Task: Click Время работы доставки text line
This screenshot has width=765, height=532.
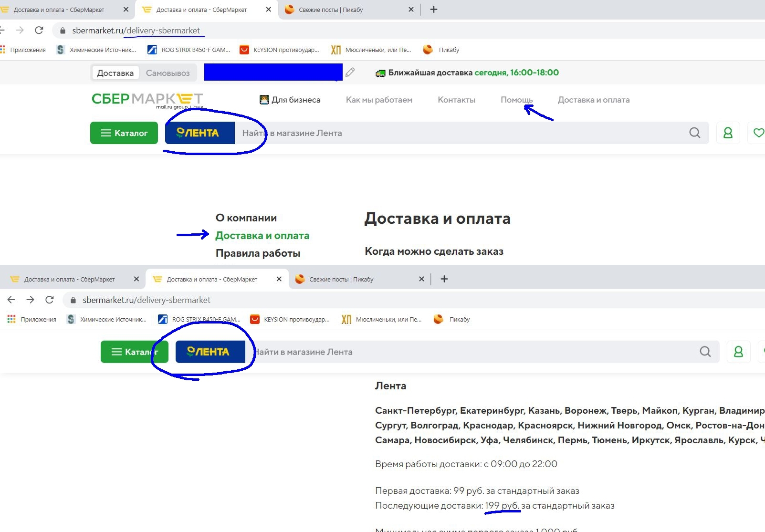Action: coord(466,464)
